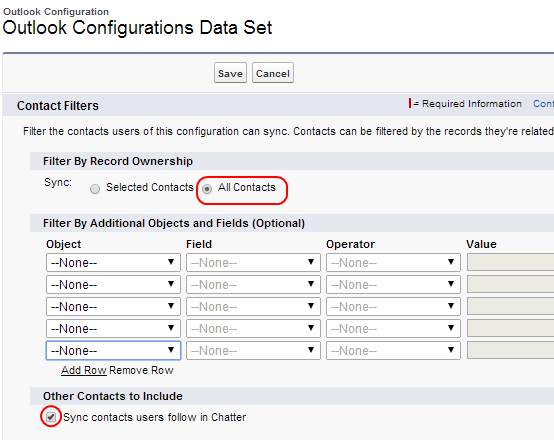Open the third row Field dropdown
This screenshot has height=440, width=554.
point(253,306)
